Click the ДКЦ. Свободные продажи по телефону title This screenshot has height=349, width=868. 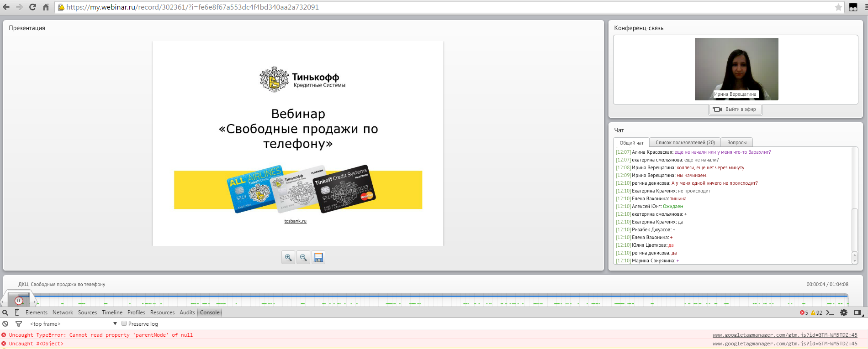(62, 284)
